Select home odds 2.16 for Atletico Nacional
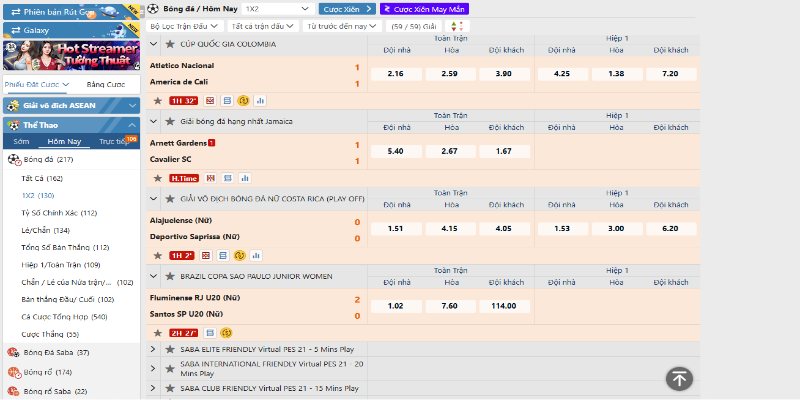The image size is (800, 400). pyautogui.click(x=395, y=73)
